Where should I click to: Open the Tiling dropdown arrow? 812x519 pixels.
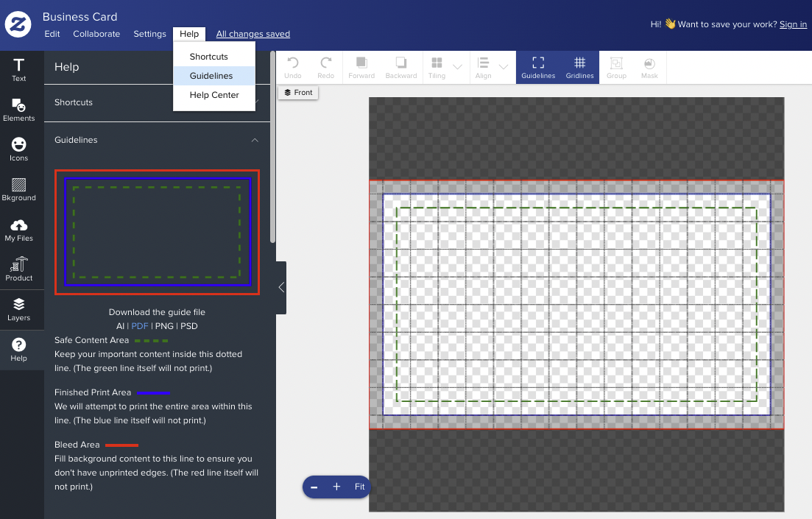(457, 67)
